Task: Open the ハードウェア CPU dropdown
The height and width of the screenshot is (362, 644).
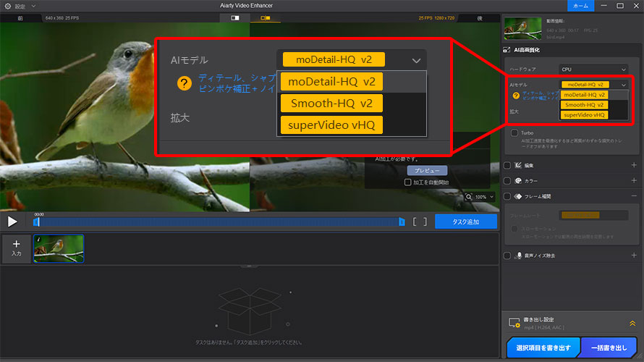Action: 593,70
